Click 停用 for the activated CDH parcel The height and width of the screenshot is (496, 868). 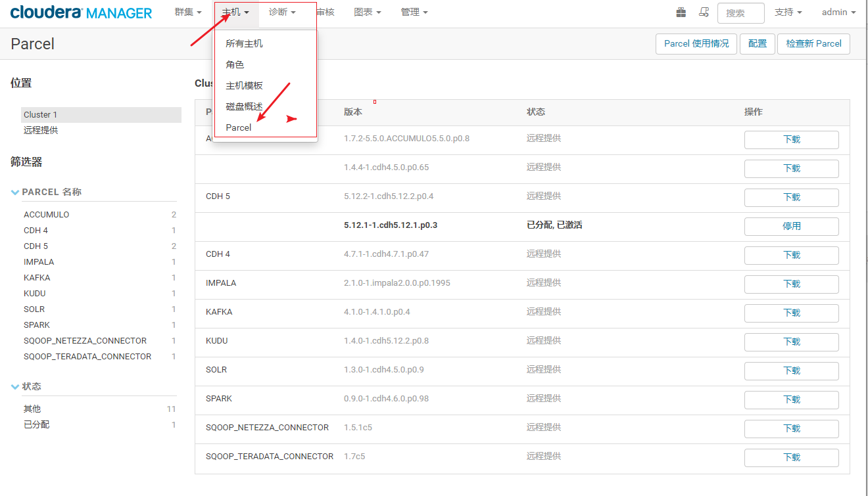pyautogui.click(x=792, y=227)
